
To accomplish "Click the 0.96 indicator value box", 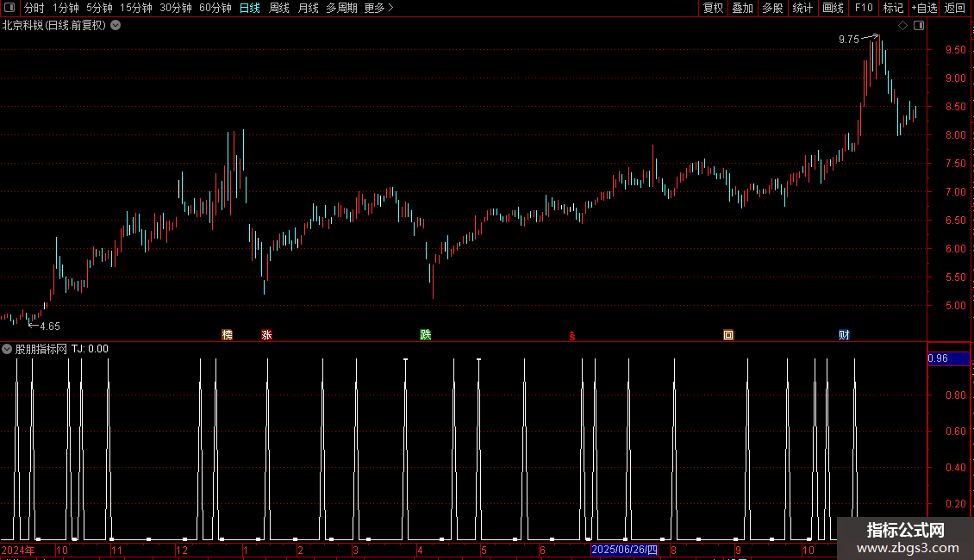I will [x=948, y=358].
